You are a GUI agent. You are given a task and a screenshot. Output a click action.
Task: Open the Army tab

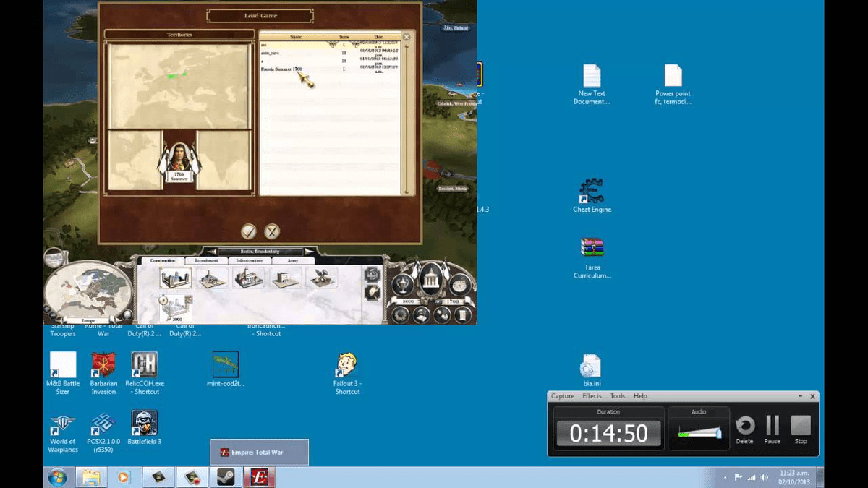[x=293, y=260]
